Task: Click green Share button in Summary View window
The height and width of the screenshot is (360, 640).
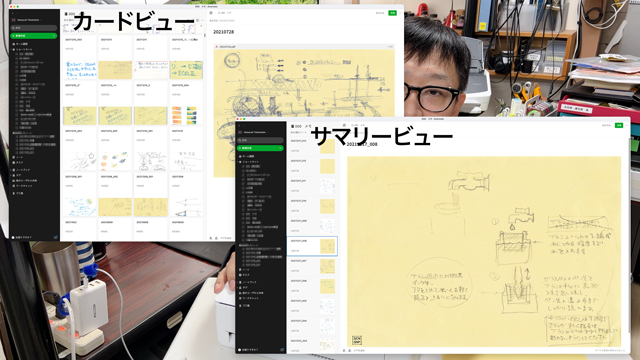Action: click(x=619, y=125)
